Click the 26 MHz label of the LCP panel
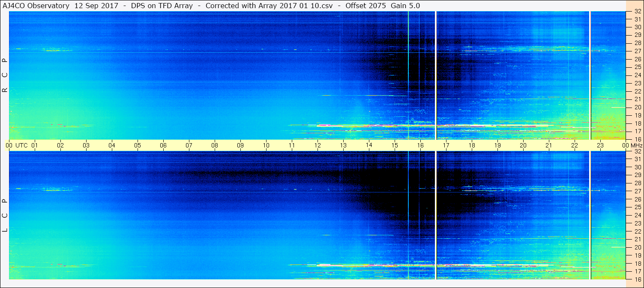The width and height of the screenshot is (644, 288). pos(638,199)
